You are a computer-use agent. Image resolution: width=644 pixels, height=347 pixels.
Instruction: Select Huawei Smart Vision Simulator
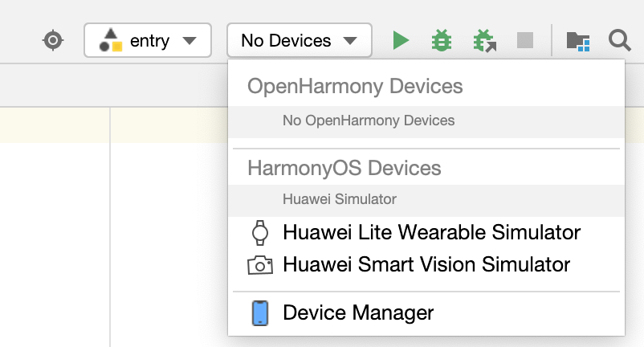pos(426,264)
